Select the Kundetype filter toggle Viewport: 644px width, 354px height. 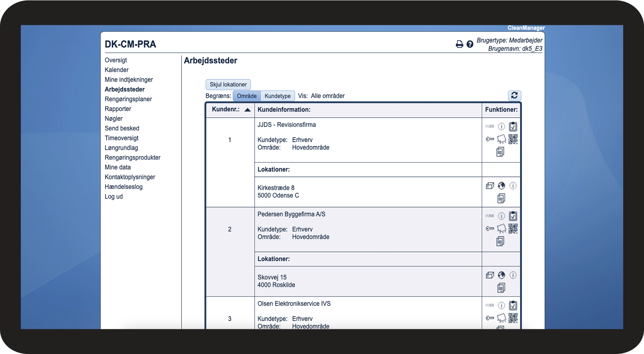[278, 96]
